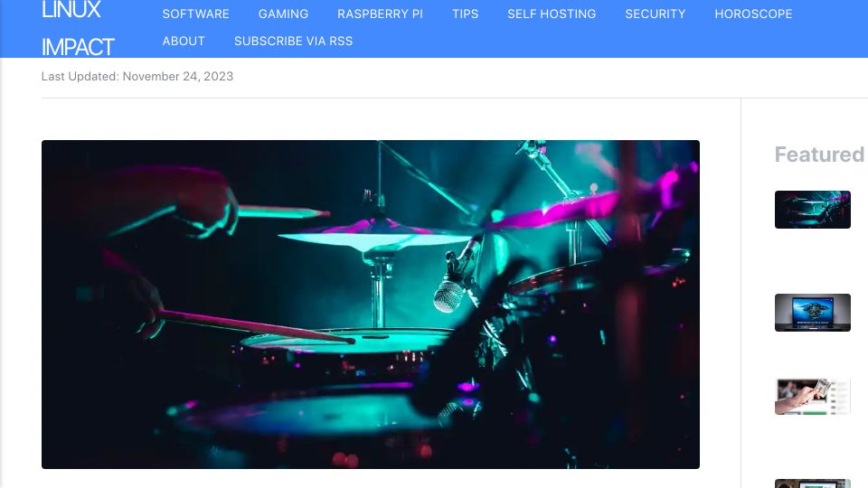Go to the Security section
The height and width of the screenshot is (488, 868).
655,14
